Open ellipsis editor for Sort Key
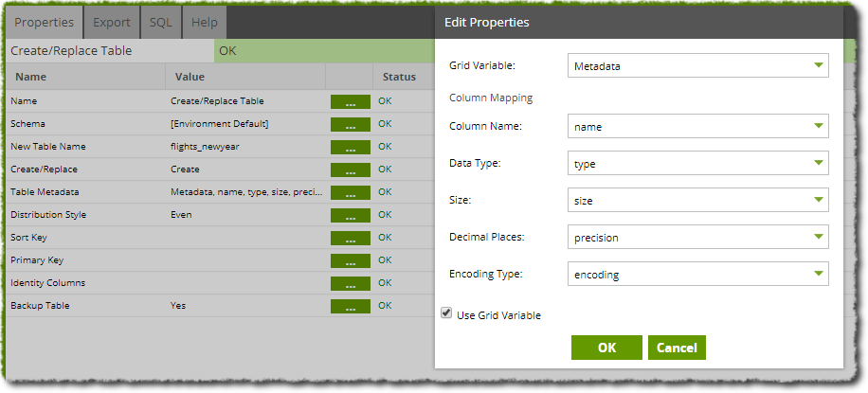The height and width of the screenshot is (393, 868). click(351, 238)
